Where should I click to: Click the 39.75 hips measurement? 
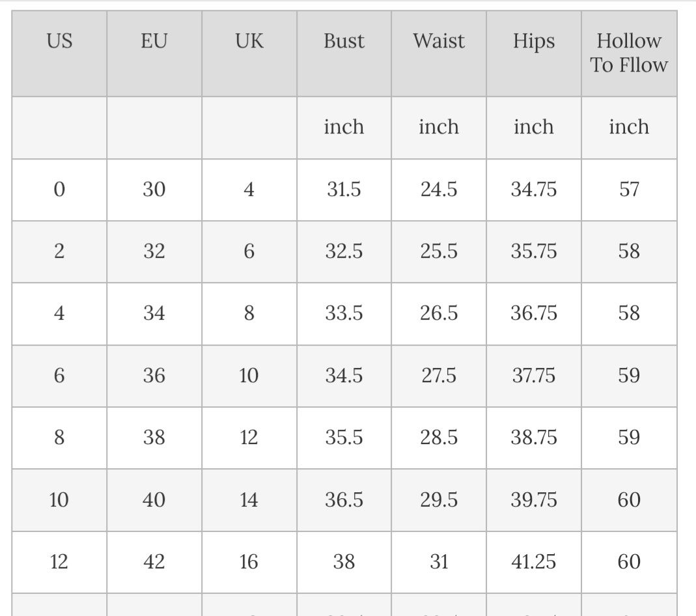pyautogui.click(x=534, y=499)
